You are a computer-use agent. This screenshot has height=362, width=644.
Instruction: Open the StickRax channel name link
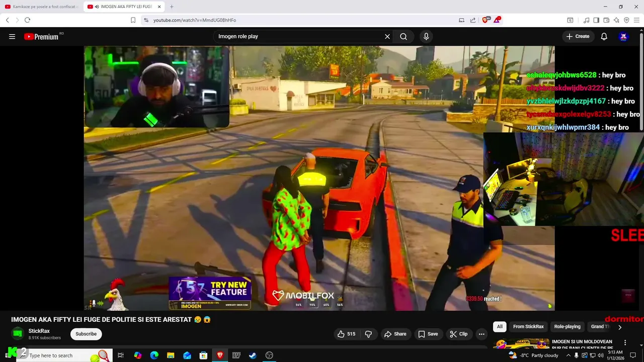39,331
